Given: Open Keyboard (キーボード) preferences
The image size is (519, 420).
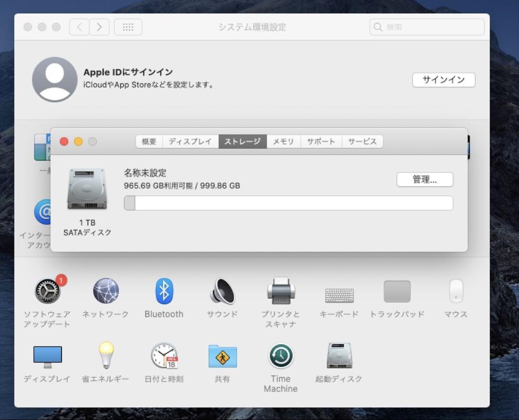Looking at the screenshot, I should [x=339, y=295].
